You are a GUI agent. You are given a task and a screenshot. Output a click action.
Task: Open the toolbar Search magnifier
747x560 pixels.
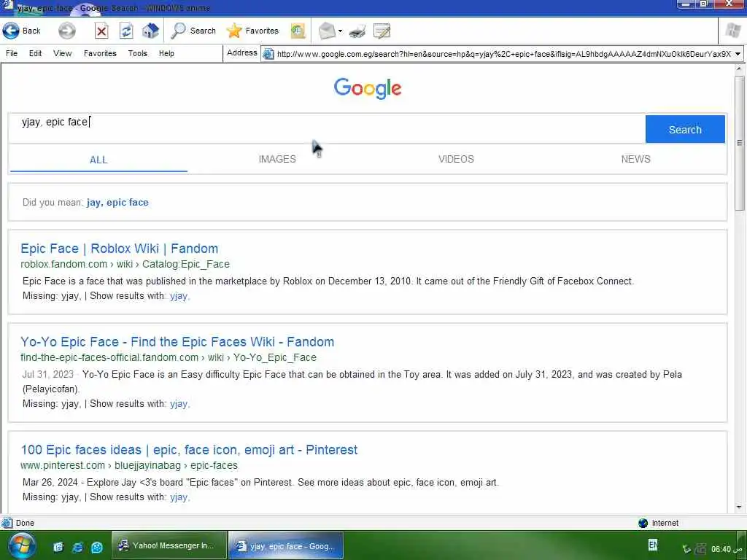(x=193, y=31)
